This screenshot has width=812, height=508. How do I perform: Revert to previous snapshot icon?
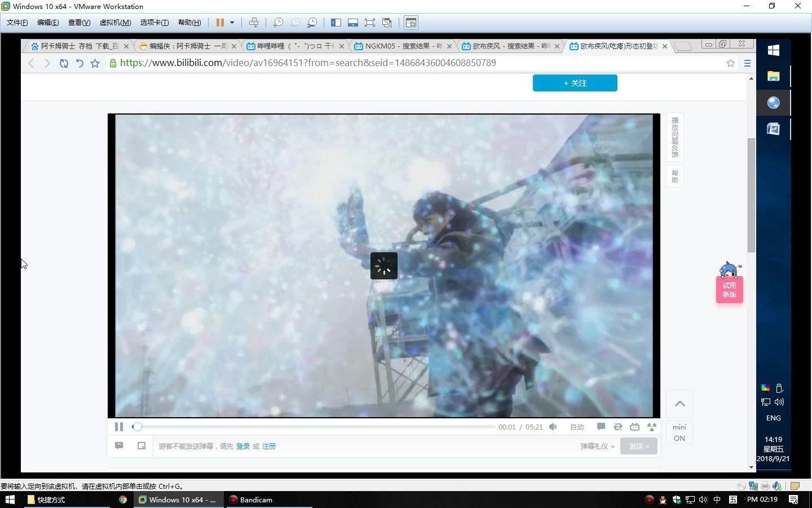coord(295,23)
